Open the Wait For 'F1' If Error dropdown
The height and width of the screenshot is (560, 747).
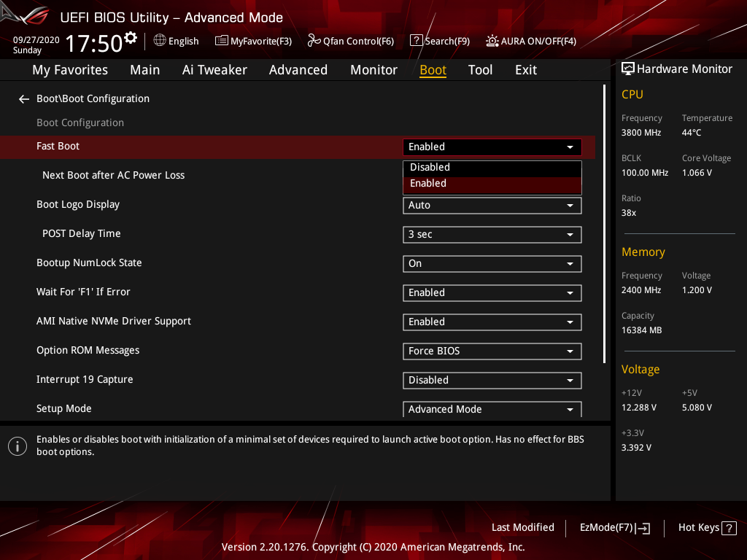pyautogui.click(x=492, y=293)
